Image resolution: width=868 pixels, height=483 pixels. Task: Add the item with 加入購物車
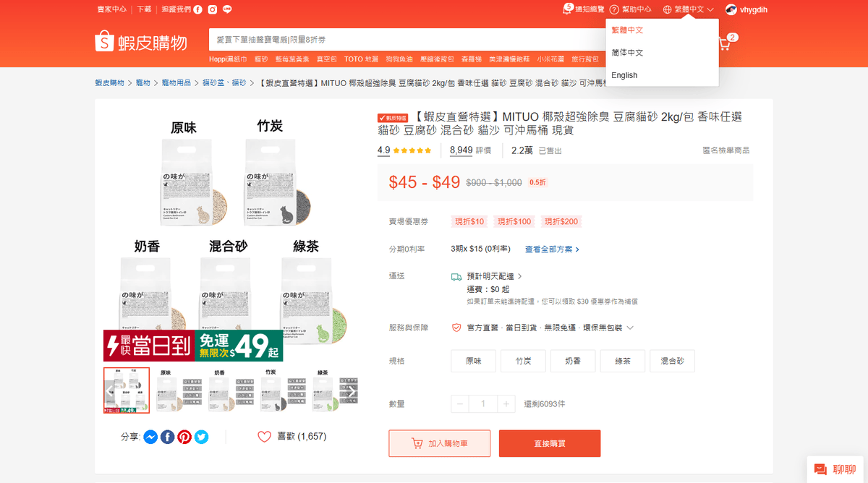(440, 443)
